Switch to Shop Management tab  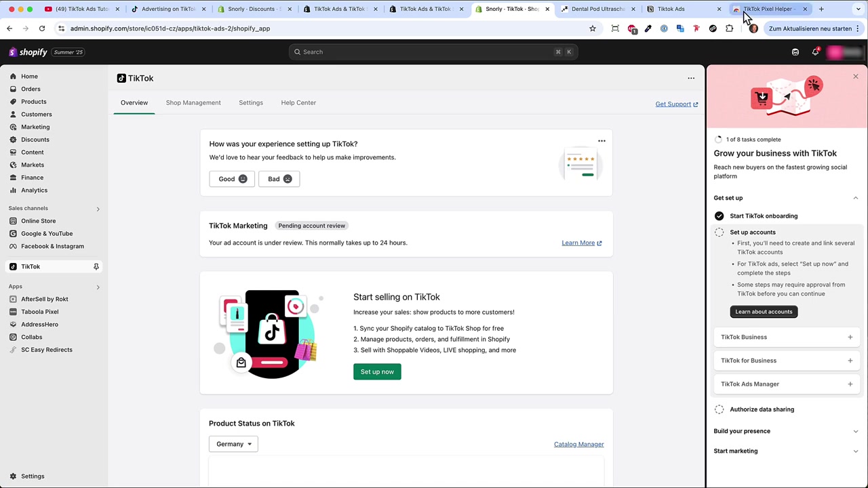click(x=193, y=103)
